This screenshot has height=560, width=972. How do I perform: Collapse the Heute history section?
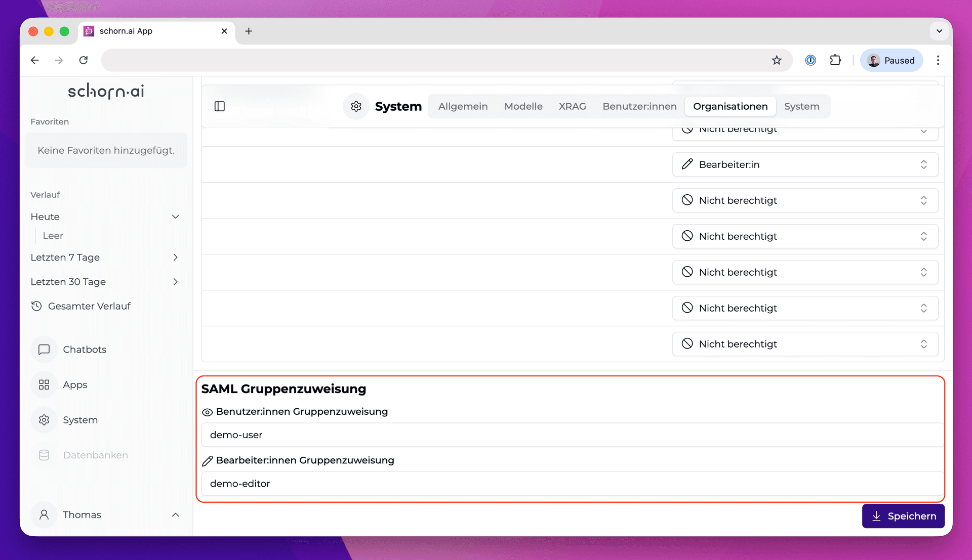pyautogui.click(x=175, y=217)
